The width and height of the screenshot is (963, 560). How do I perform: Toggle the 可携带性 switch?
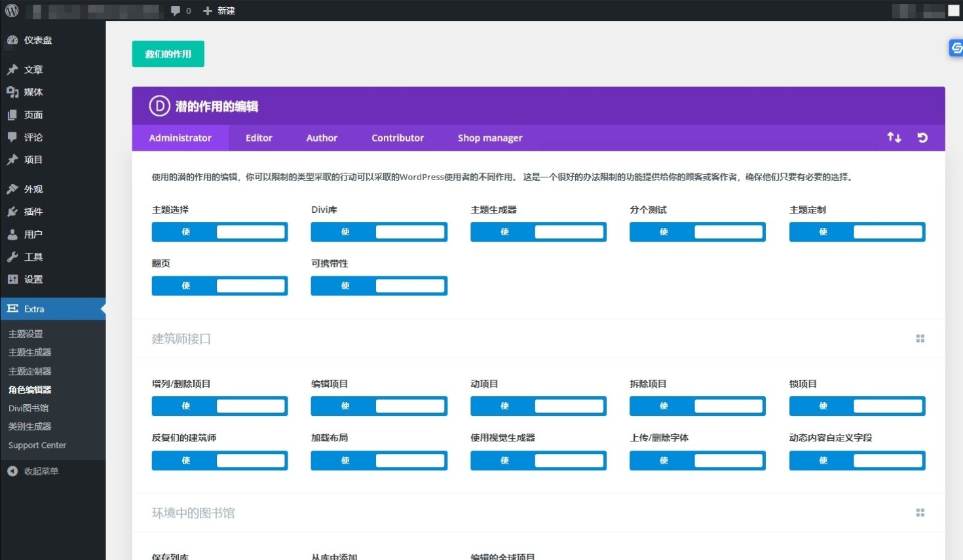379,286
